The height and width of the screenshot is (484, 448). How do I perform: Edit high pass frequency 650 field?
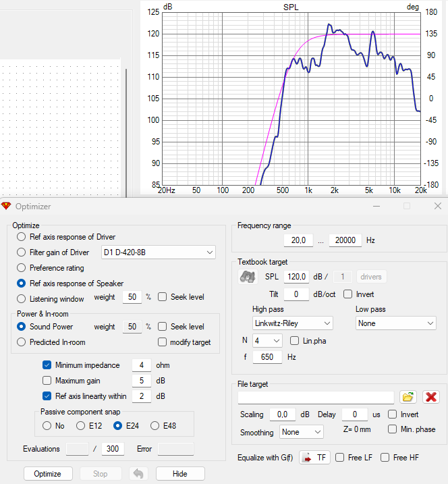[267, 357]
